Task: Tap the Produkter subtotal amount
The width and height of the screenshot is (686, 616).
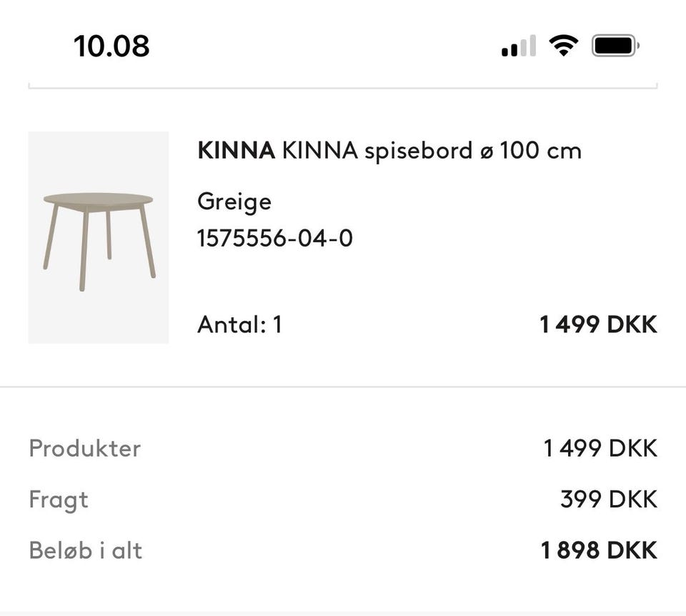Action: click(600, 449)
